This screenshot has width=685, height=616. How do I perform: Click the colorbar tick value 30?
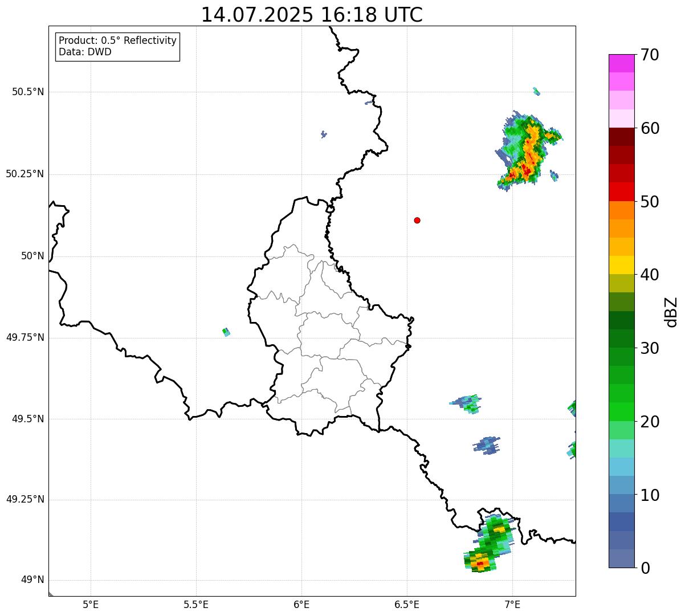tap(650, 348)
